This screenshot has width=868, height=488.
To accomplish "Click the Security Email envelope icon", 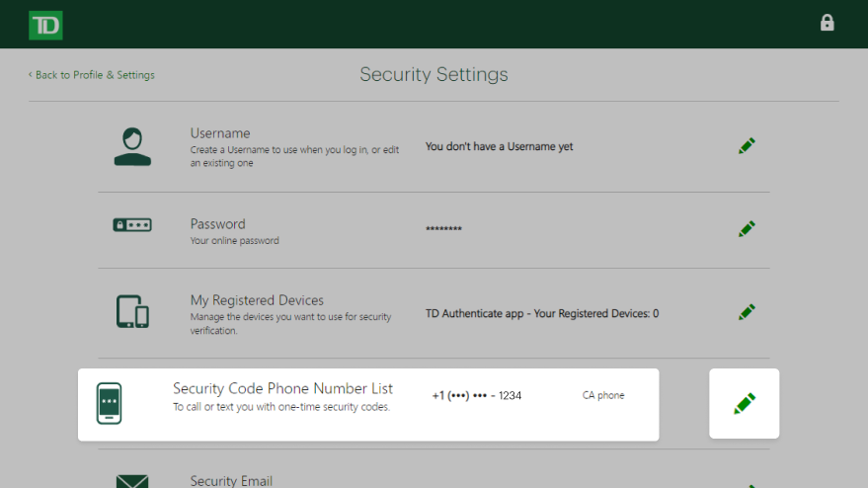I will (132, 481).
